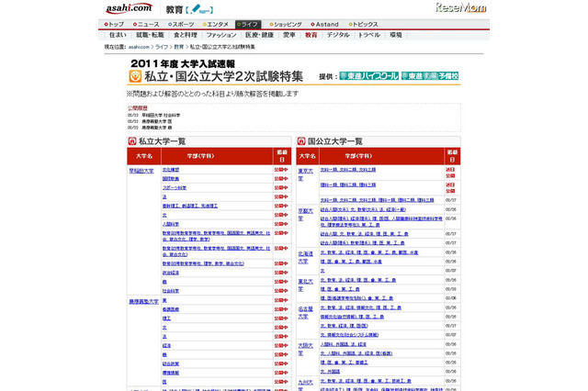Click the 大学名 header in the private table

click(144, 156)
